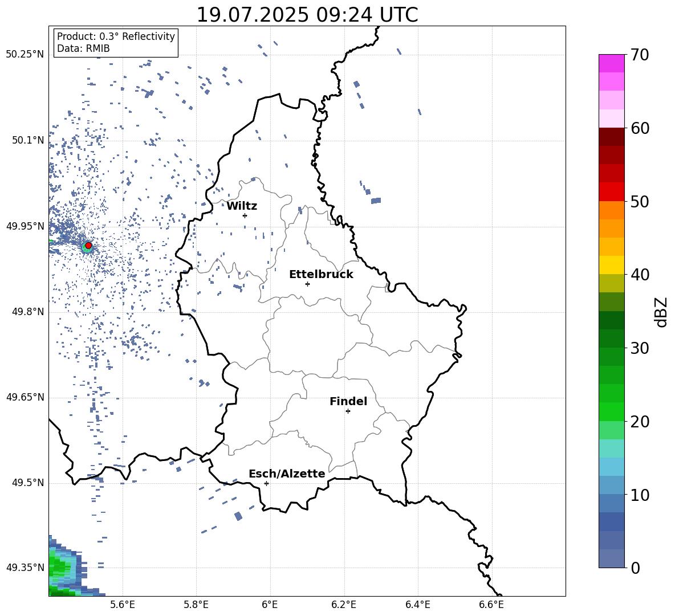Click the bright red colorbar segment above 50

point(611,192)
